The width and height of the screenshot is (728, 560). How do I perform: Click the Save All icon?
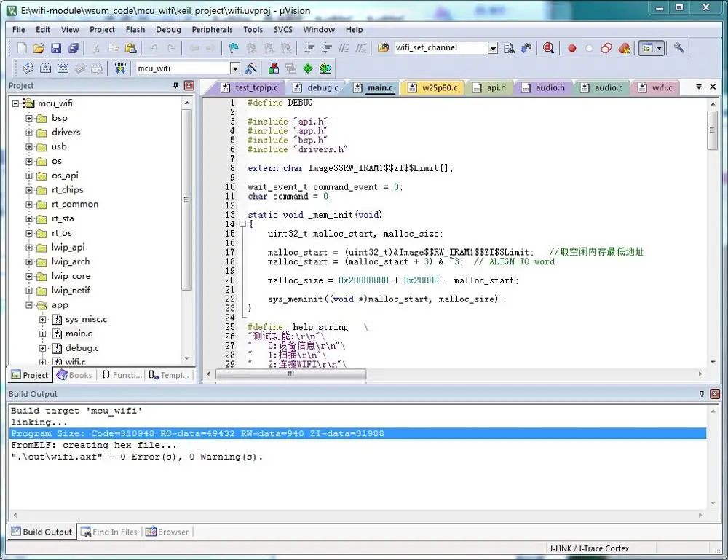coord(74,48)
